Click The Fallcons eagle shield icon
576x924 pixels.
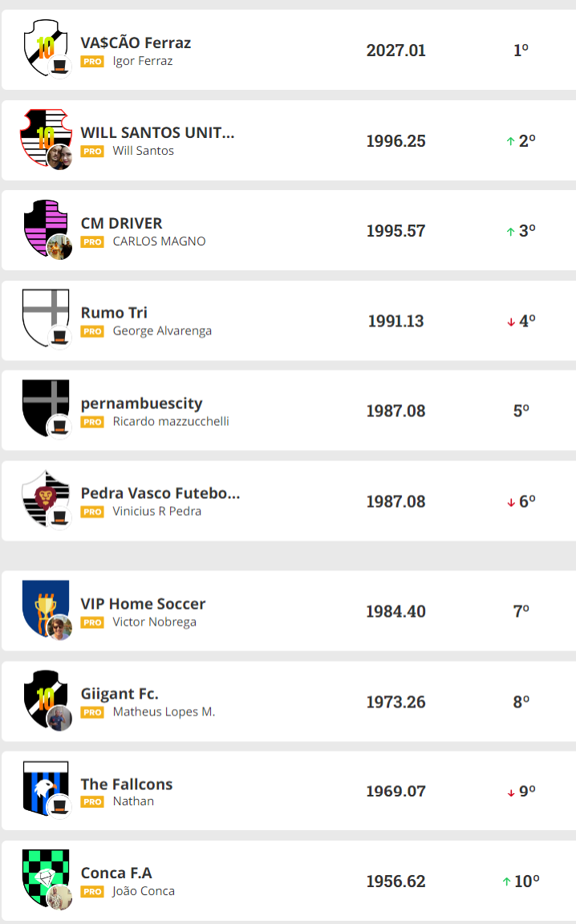click(x=43, y=784)
